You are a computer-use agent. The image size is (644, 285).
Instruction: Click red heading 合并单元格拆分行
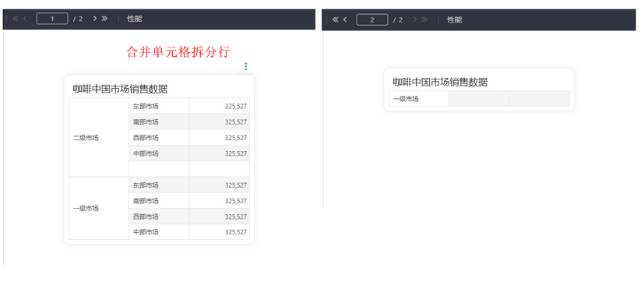pos(178,51)
